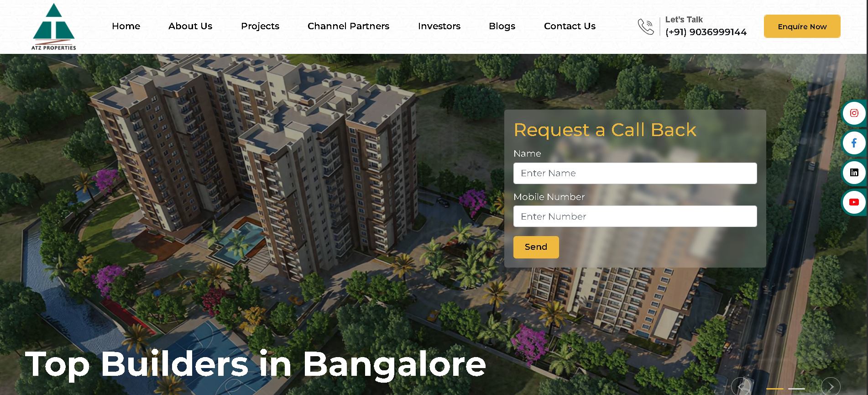Open the LinkedIn social icon
The image size is (868, 395).
854,173
